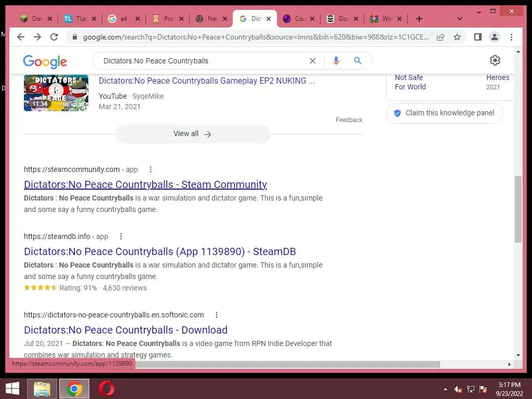This screenshot has height=399, width=532.
Task: Bookmark this tab with the star icon
Action: tap(457, 37)
